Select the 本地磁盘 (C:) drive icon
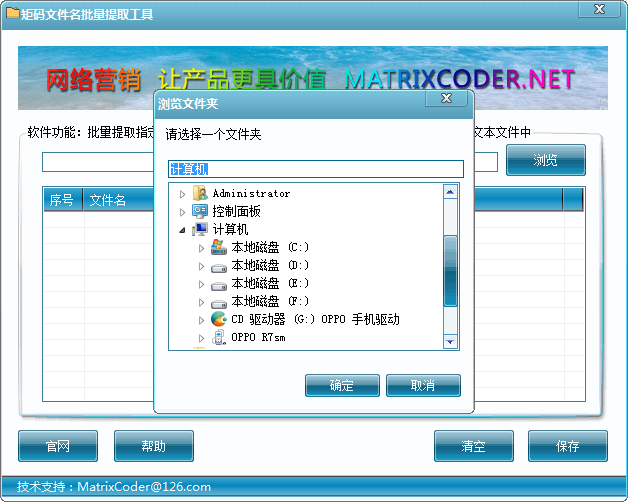Screen dimensions: 628x502 pyautogui.click(x=219, y=247)
